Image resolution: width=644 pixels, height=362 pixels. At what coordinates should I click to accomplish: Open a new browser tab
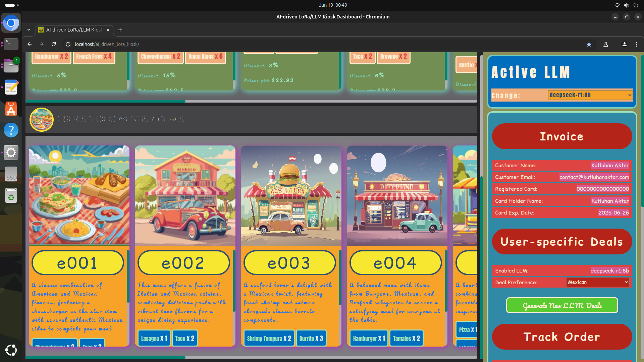120,30
